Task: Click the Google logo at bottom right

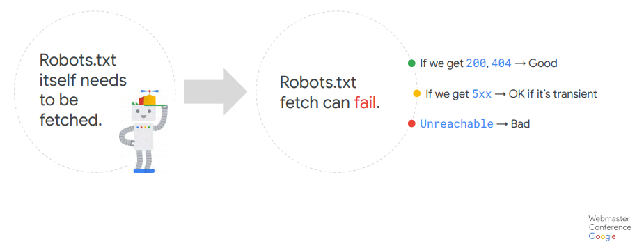Action: [x=602, y=236]
